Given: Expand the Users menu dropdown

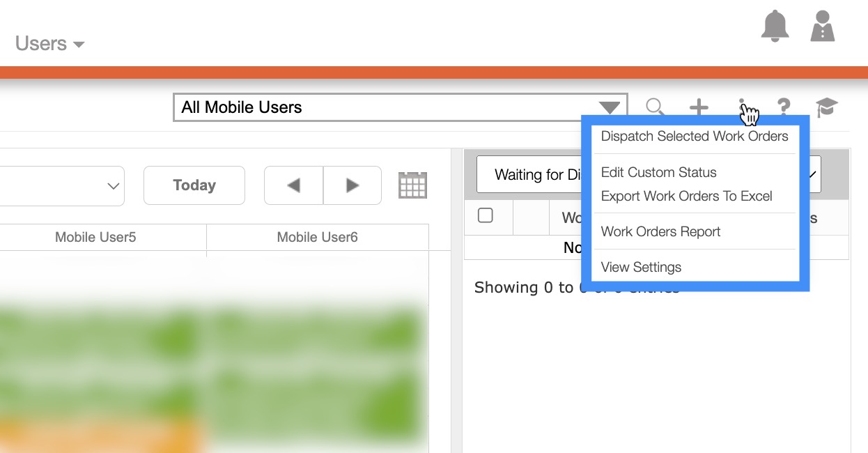Looking at the screenshot, I should pos(49,44).
